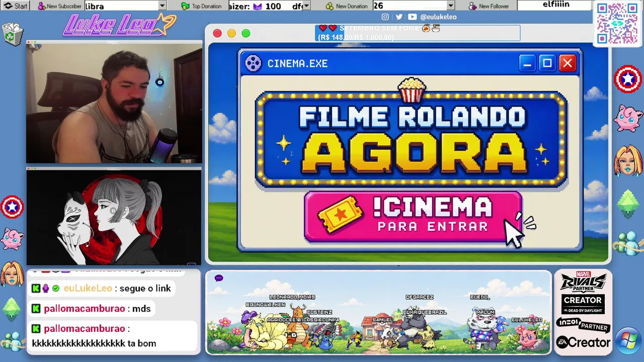The width and height of the screenshot is (644, 362).
Task: Click the chat message "kkkkkkkkkkkkkkkkkk ta bom"
Action: tap(94, 344)
